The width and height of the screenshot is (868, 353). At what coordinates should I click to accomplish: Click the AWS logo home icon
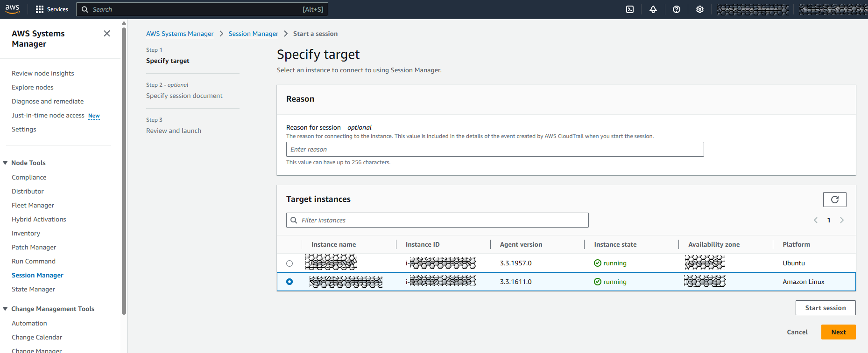pos(13,9)
